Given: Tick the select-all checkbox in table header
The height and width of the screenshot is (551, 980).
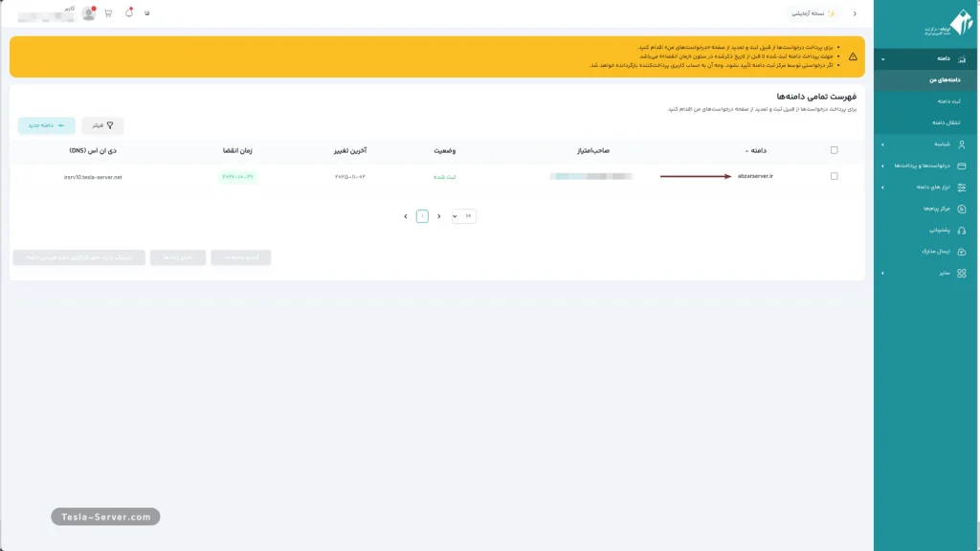Looking at the screenshot, I should (835, 150).
